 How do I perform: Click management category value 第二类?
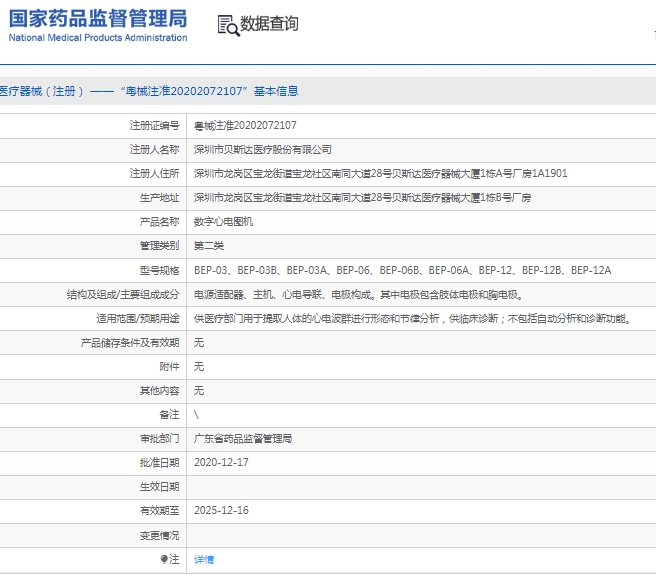point(209,246)
